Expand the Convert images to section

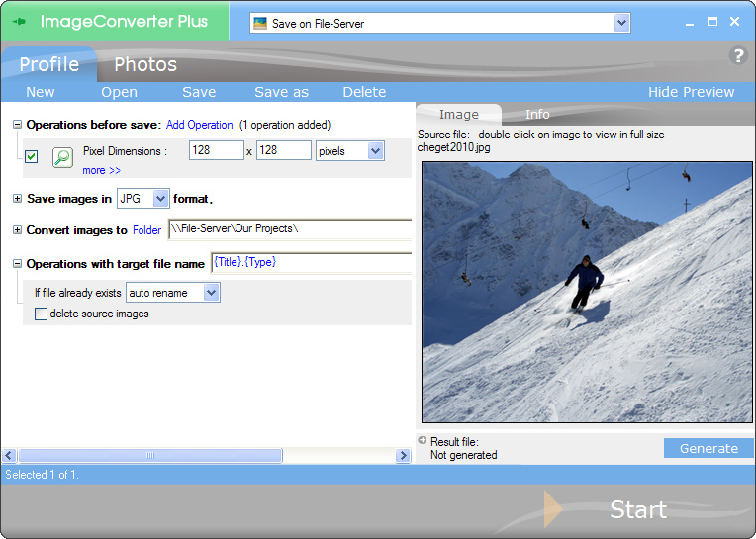tap(17, 230)
